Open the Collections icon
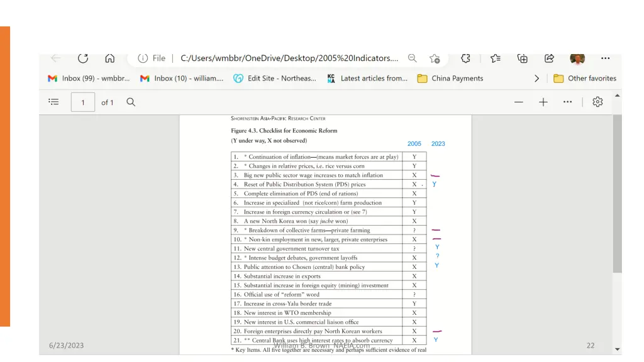 [523, 58]
